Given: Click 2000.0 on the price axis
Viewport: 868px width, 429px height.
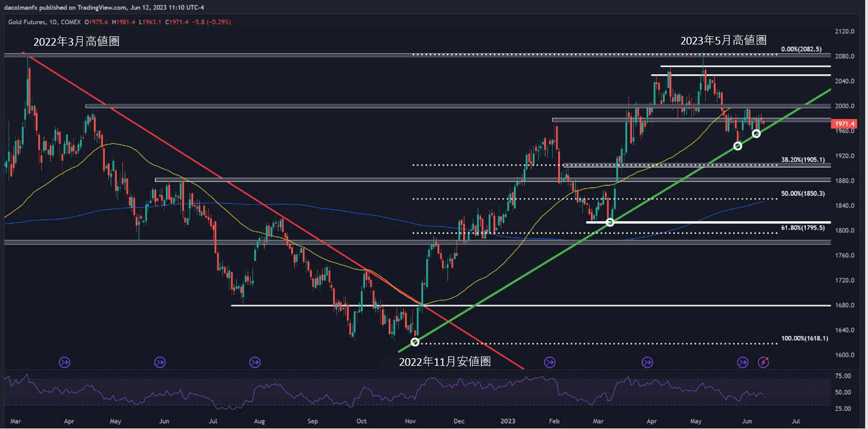Looking at the screenshot, I should point(845,106).
